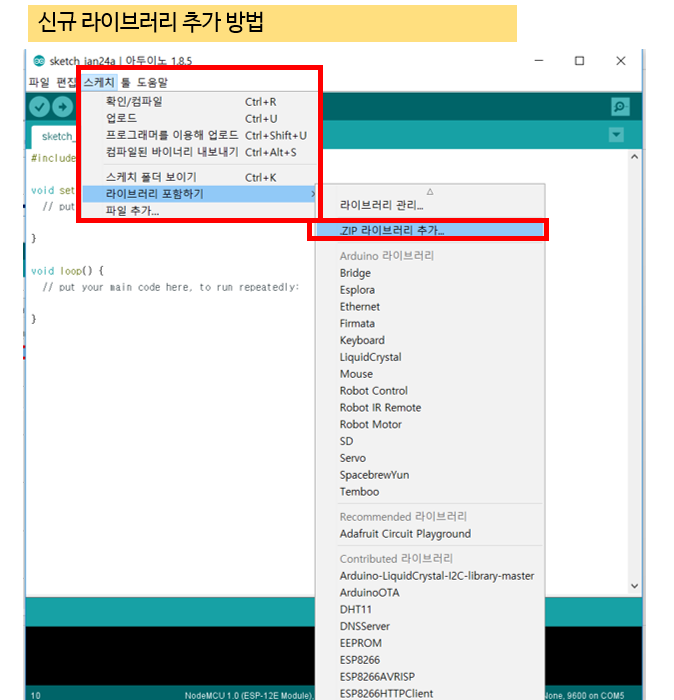
Task: Click editor scrollbar down arrow
Action: (634, 586)
